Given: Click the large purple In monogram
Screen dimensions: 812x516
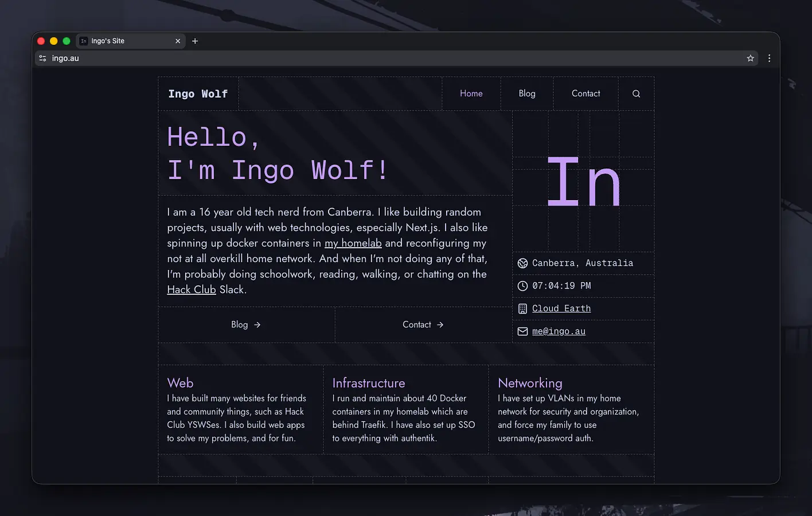Looking at the screenshot, I should [x=584, y=181].
